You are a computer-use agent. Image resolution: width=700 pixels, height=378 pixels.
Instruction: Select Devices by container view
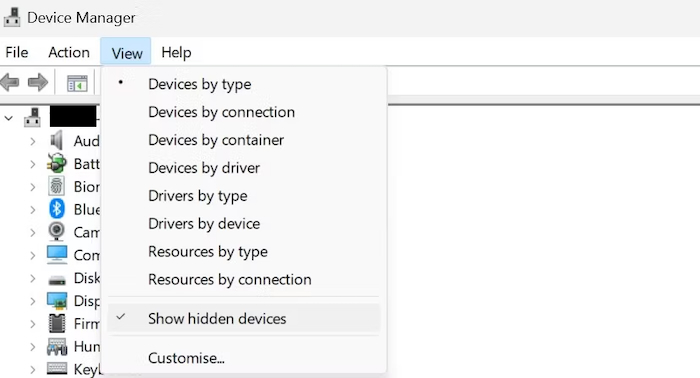pyautogui.click(x=244, y=140)
